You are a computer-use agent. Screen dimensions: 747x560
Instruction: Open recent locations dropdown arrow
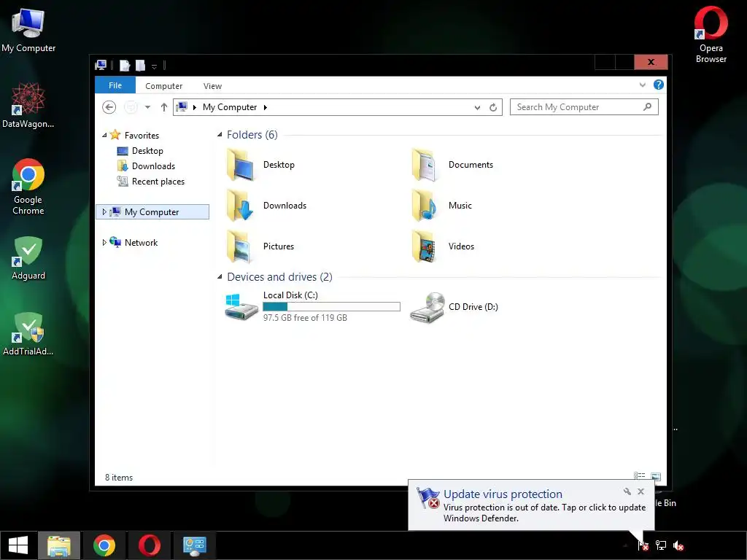(x=147, y=107)
